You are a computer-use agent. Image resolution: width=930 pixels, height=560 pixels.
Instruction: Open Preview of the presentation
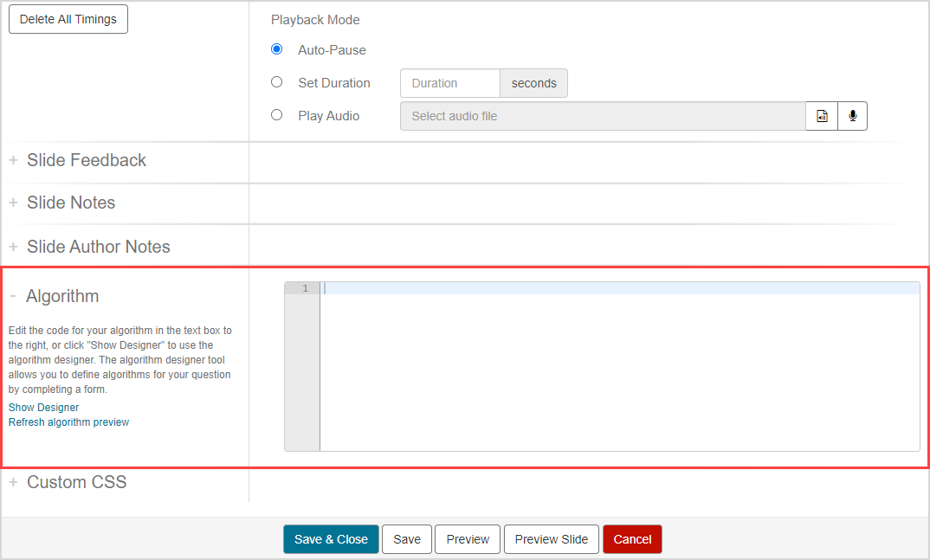click(x=468, y=539)
